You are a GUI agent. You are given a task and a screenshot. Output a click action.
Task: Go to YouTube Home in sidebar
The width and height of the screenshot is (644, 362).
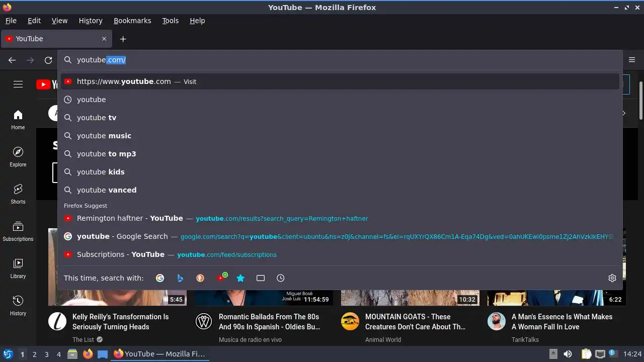pyautogui.click(x=18, y=120)
